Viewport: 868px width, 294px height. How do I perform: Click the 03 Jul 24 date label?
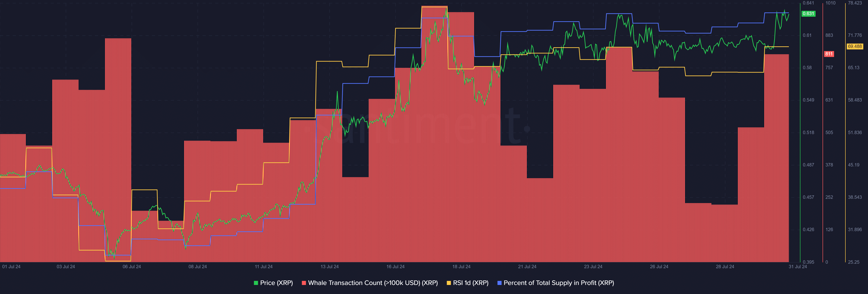pyautogui.click(x=66, y=267)
